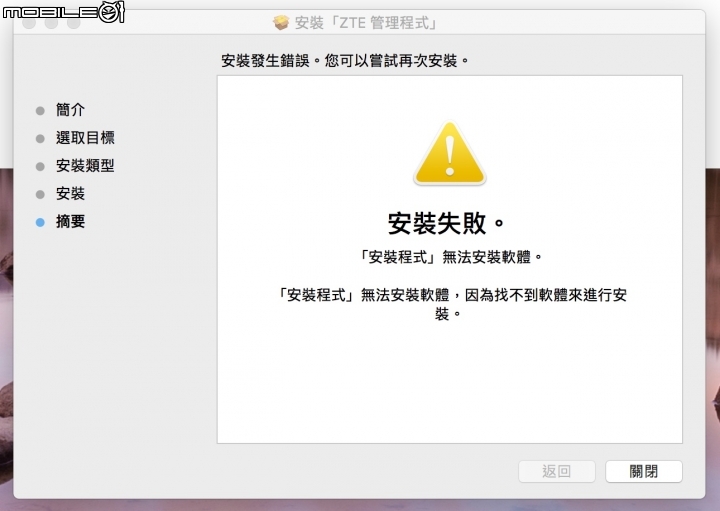
Task: Click the 安裝失敗。 heading
Action: point(446,224)
